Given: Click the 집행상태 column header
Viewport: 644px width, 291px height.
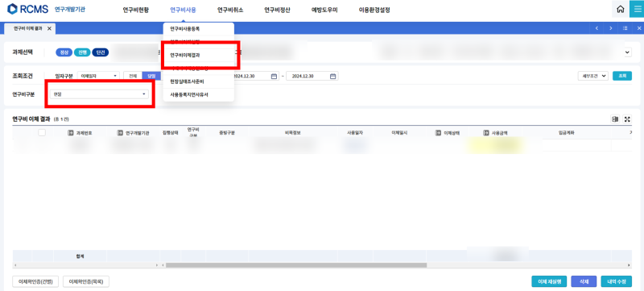Looking at the screenshot, I should tap(170, 133).
